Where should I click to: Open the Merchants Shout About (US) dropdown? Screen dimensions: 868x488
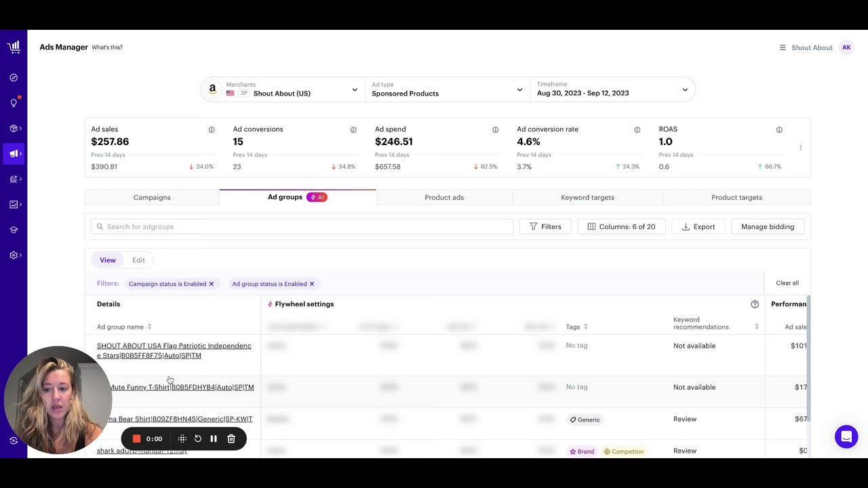283,89
